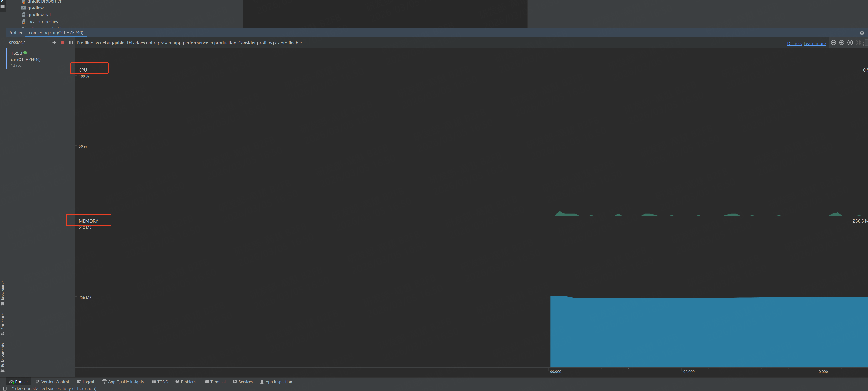868x391 pixels.
Task: Collapse the Sessions panel
Action: click(71, 43)
